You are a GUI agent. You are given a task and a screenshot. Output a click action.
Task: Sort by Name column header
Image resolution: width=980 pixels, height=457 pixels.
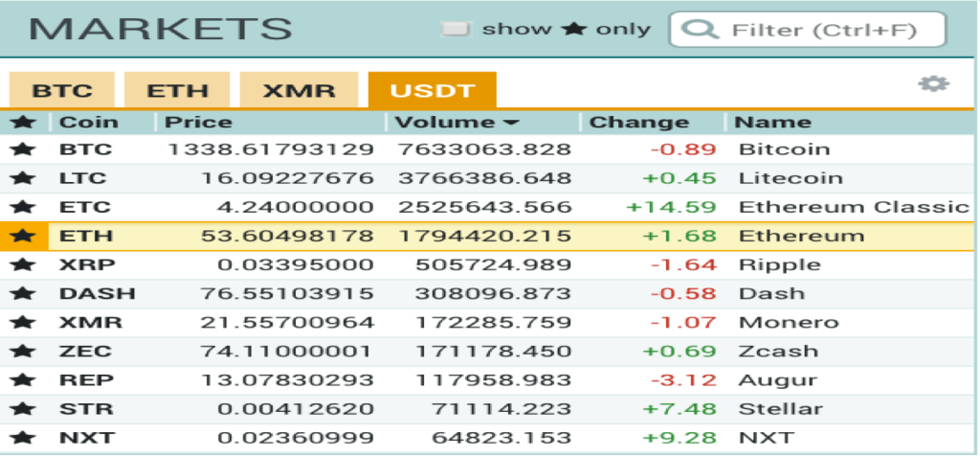point(772,122)
